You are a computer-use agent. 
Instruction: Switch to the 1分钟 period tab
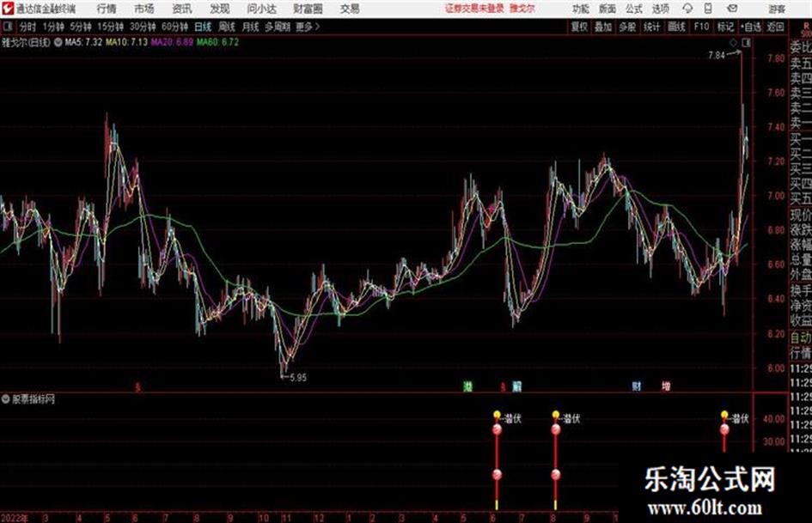point(53,27)
